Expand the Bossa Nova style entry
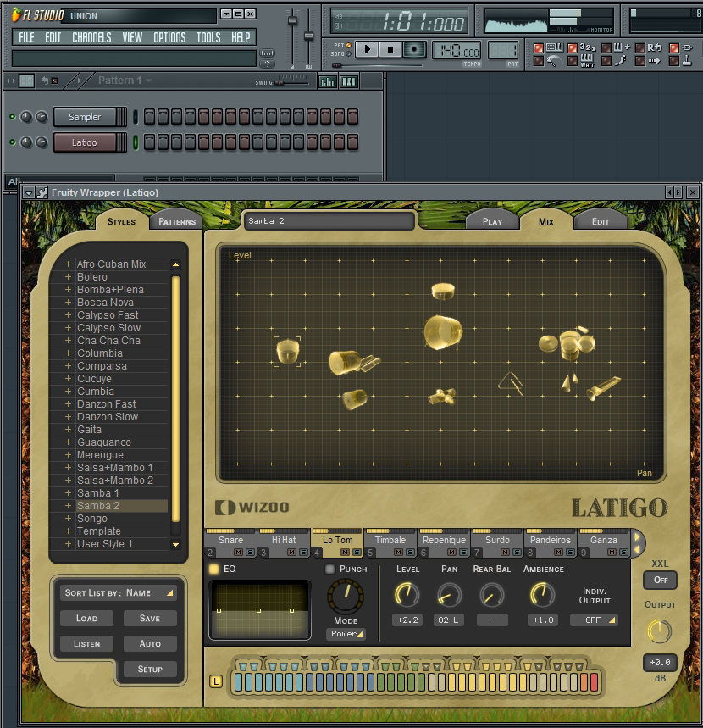The height and width of the screenshot is (728, 703). [68, 303]
